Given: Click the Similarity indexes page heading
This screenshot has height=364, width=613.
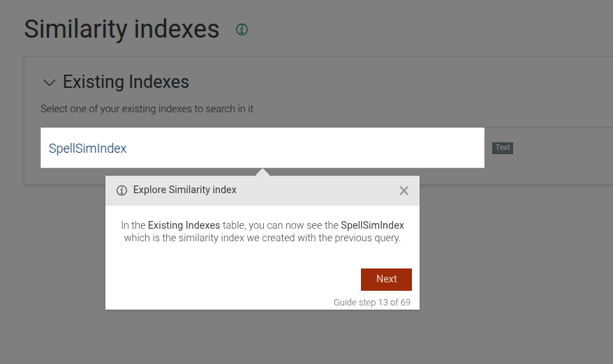Looking at the screenshot, I should click(121, 29).
